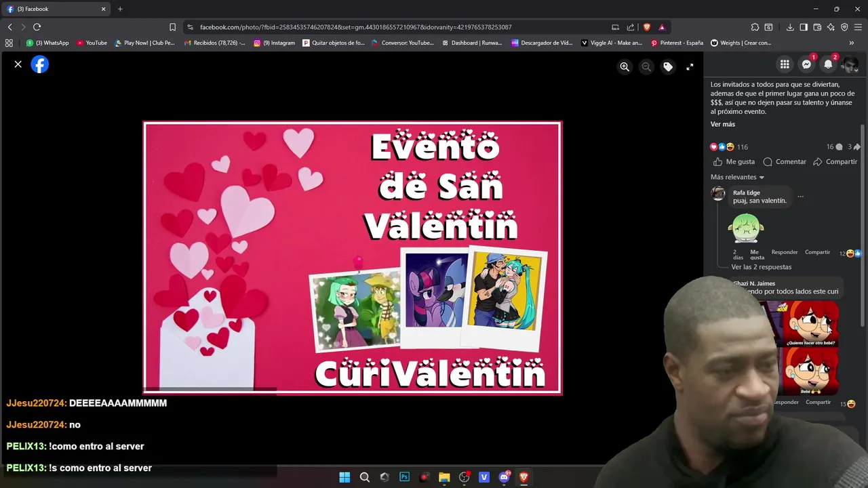Open the 16 comments count

point(834,147)
